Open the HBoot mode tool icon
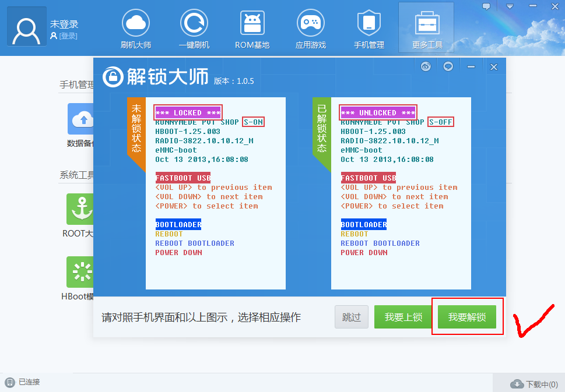 (x=80, y=272)
